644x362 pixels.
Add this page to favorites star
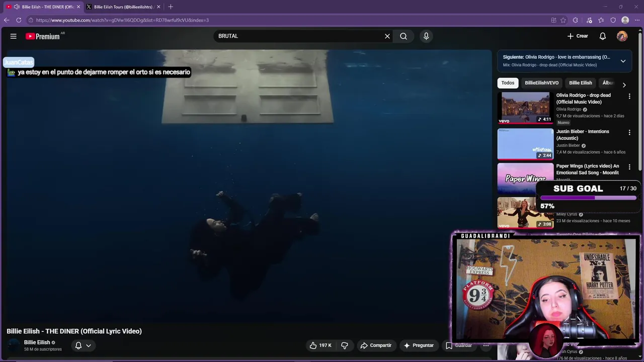[x=563, y=20]
